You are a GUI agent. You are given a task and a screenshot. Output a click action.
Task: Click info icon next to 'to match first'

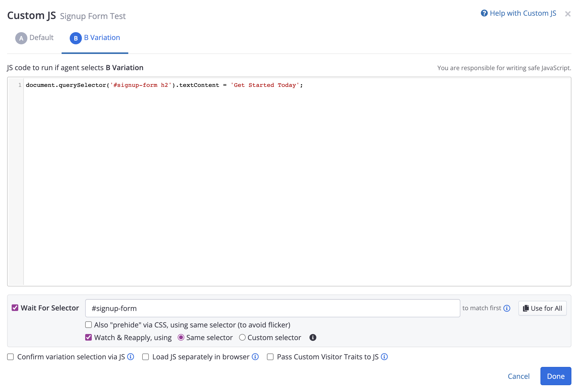pyautogui.click(x=507, y=308)
